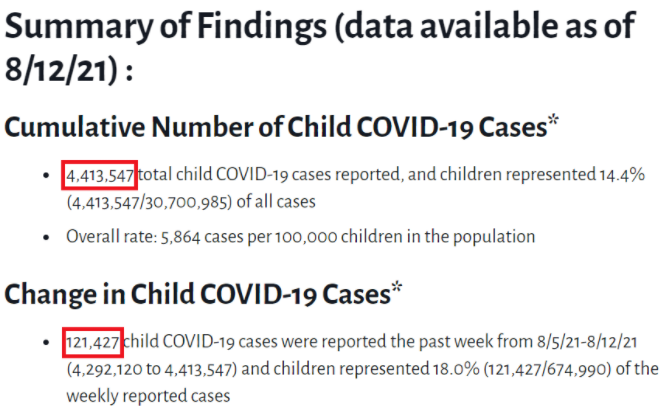
Task: Click the "Change in Child COVID-19 Cases" heading
Action: [196, 294]
